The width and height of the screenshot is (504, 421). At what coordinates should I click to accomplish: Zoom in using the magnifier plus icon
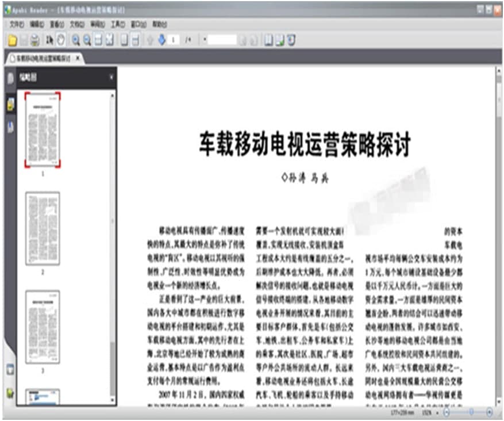point(76,40)
